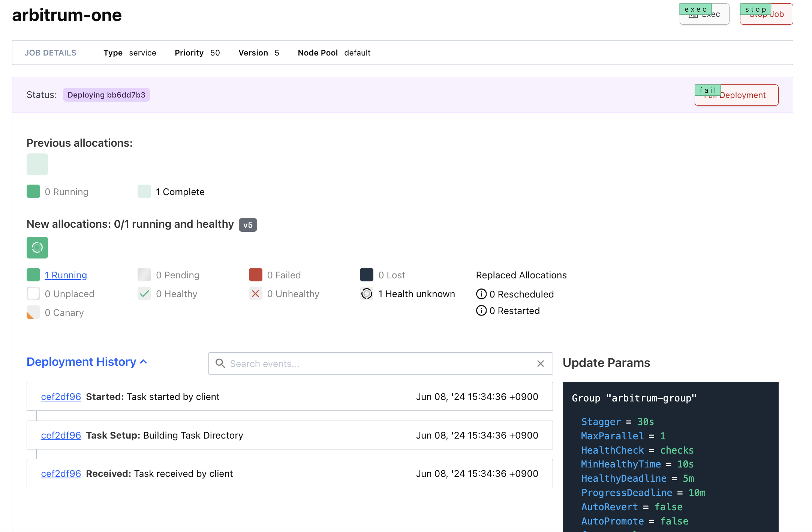Click the Fail Deployment button
Screen dimensions: 812x532
point(736,95)
